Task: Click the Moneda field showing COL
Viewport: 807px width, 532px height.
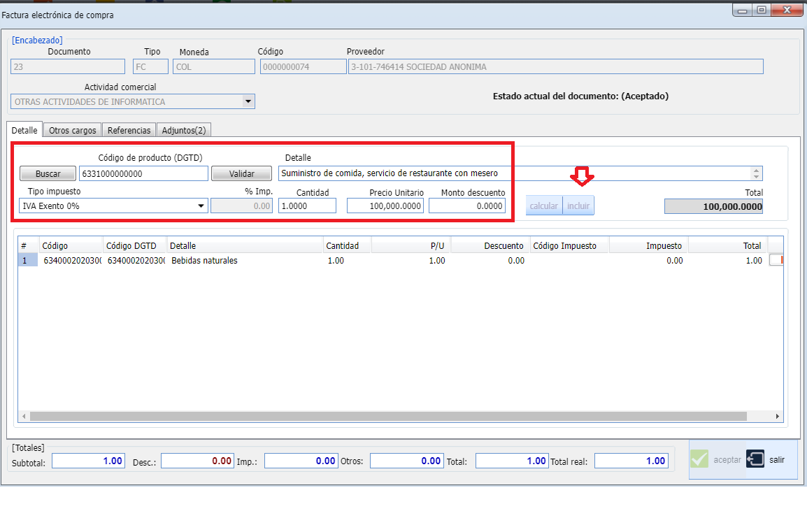Action: 214,66
